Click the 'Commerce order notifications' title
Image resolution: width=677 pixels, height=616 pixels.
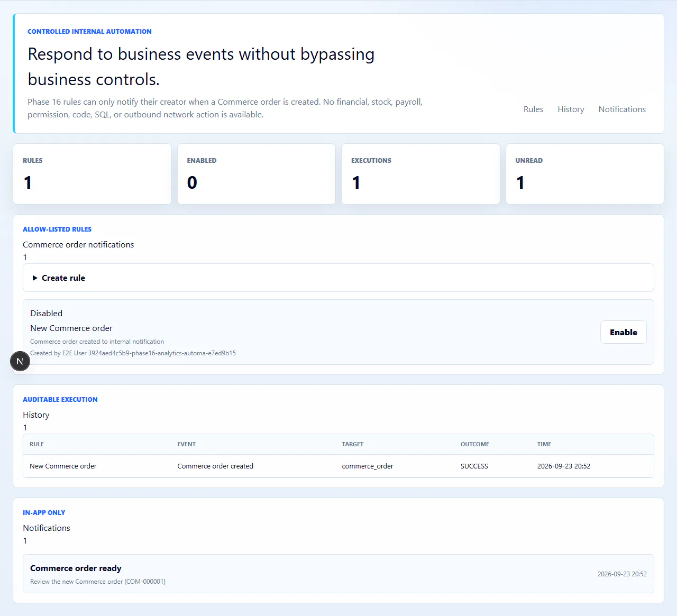(x=78, y=245)
